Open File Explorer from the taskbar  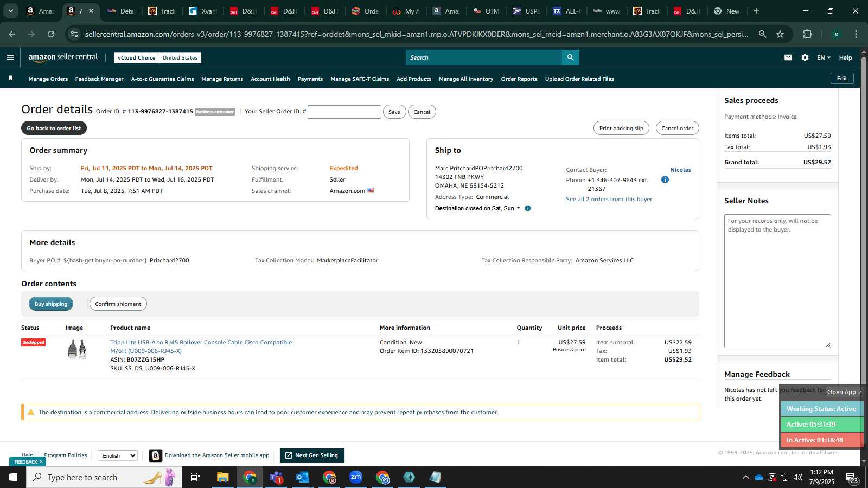(223, 477)
